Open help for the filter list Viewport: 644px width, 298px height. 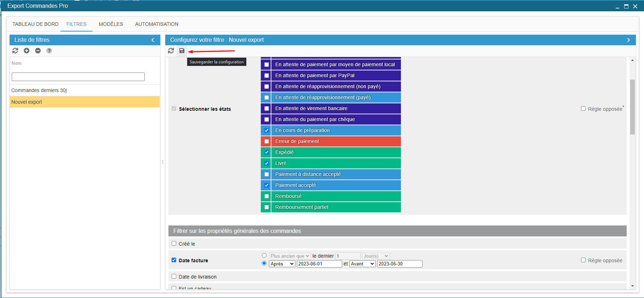[x=49, y=51]
